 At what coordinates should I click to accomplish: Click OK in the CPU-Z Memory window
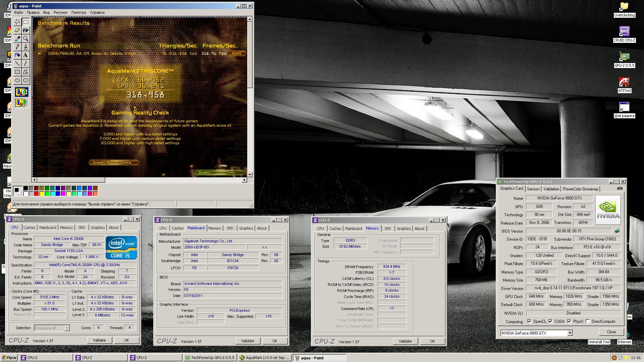432,341
